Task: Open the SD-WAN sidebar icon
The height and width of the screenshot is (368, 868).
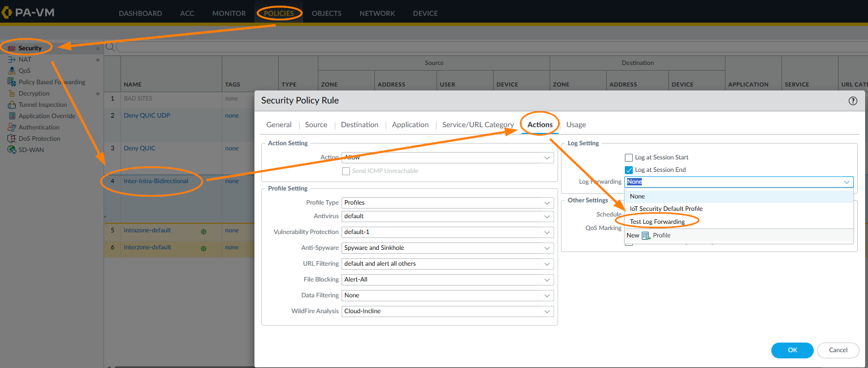Action: (11, 150)
